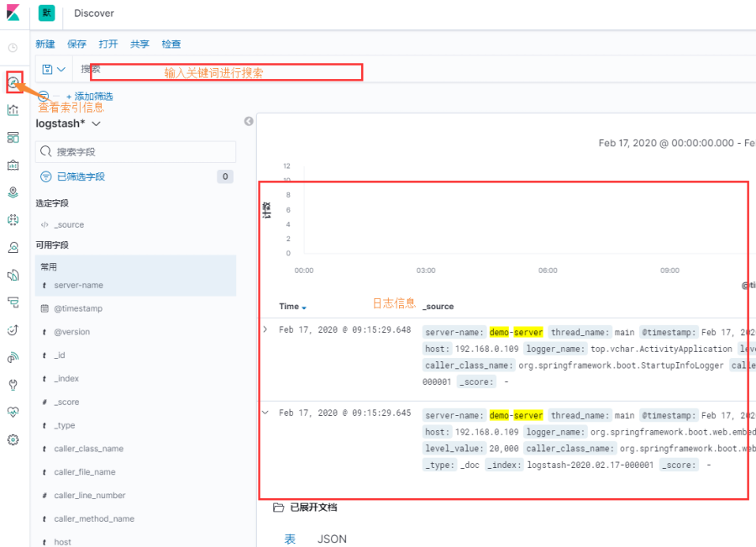756x547 pixels.
Task: Open Machine Learning icon in sidebar
Action: pyautogui.click(x=13, y=220)
